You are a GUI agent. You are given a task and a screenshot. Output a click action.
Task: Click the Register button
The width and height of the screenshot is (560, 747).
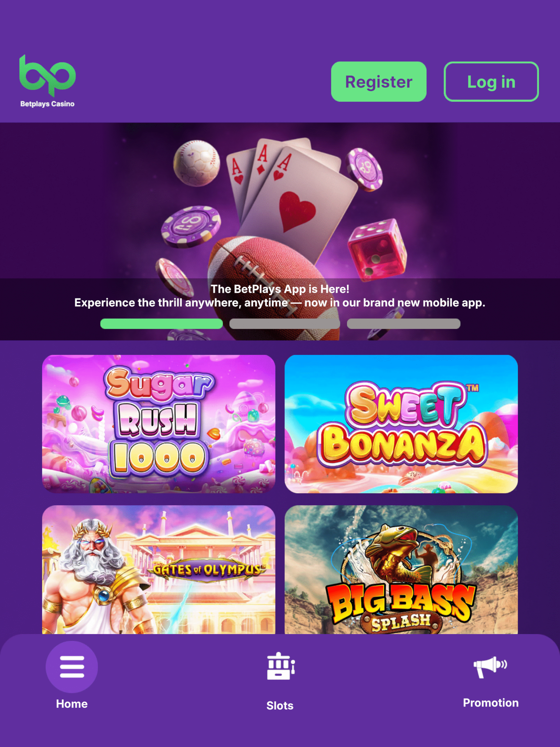pos(378,81)
